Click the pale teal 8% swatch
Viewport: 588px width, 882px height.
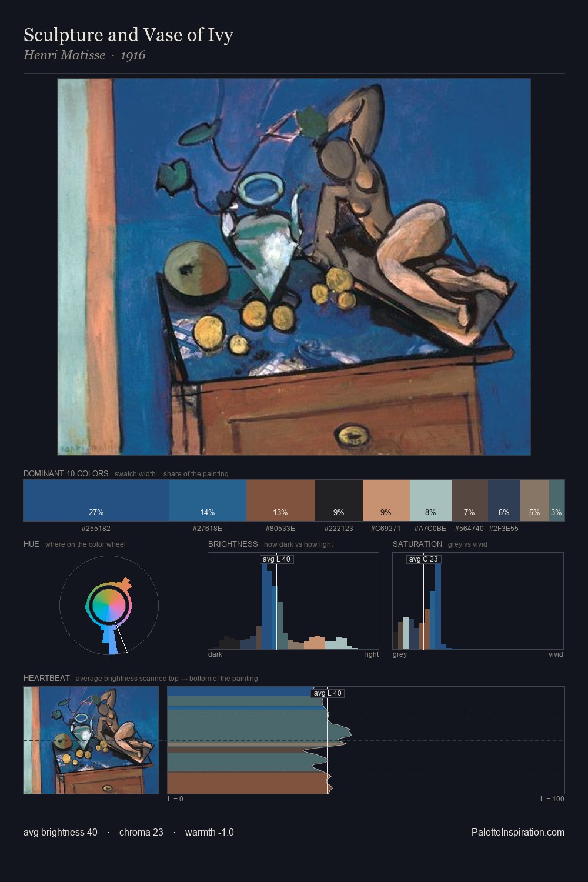(430, 500)
